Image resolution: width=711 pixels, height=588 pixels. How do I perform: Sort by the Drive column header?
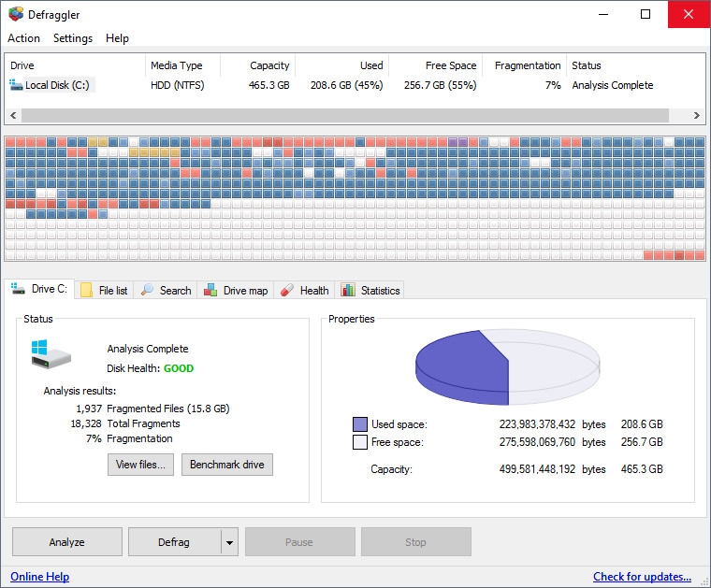click(x=75, y=65)
